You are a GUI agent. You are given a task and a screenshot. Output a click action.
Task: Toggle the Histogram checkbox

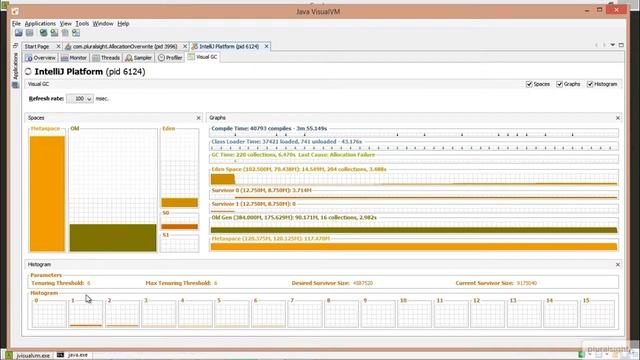point(590,84)
